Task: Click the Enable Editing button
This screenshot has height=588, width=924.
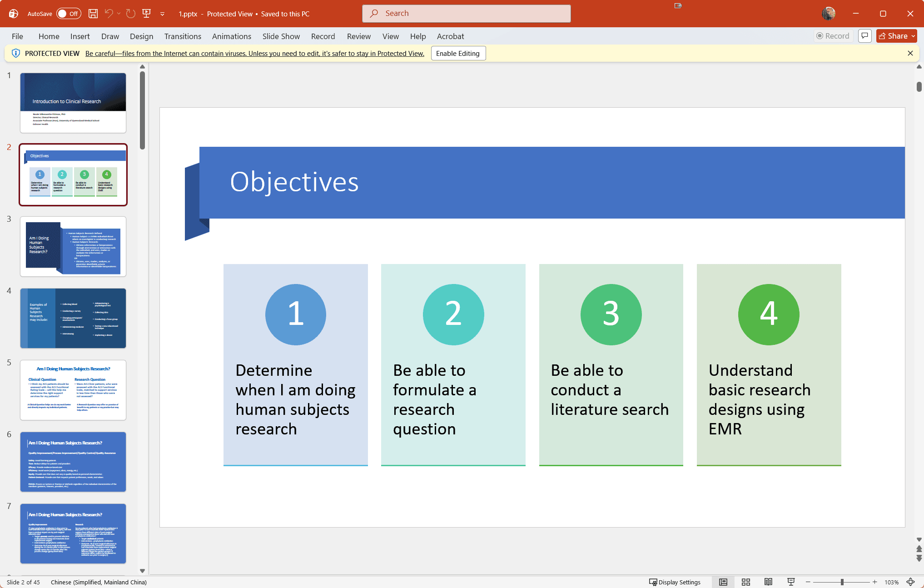Action: click(x=458, y=54)
